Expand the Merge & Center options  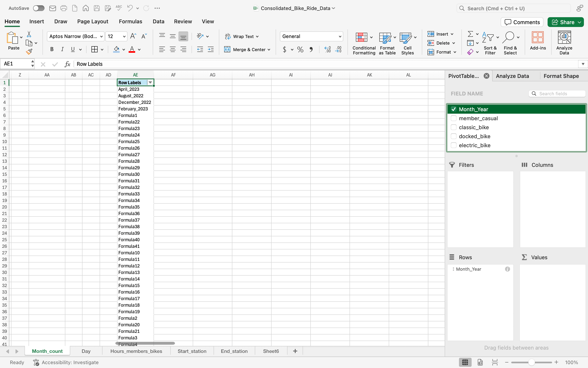coord(269,50)
